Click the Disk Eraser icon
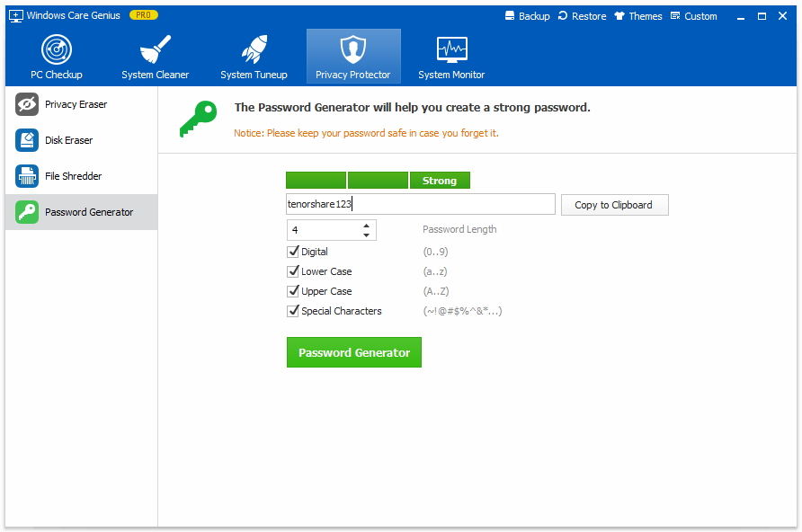Viewport: 802px width, 532px height. coord(27,140)
